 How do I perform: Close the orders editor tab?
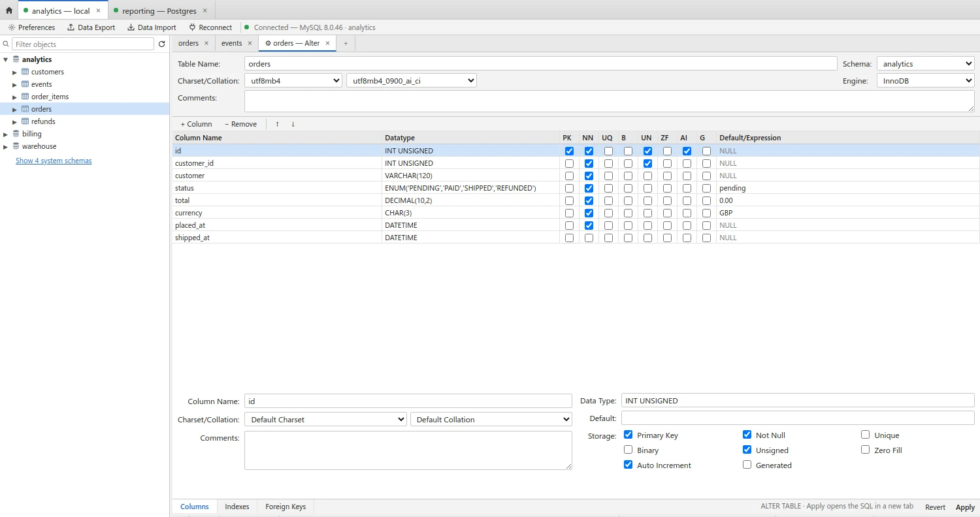pos(206,43)
